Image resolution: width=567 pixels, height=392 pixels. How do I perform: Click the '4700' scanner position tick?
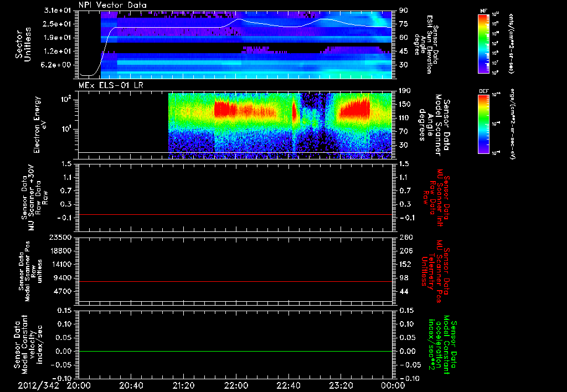63,291
